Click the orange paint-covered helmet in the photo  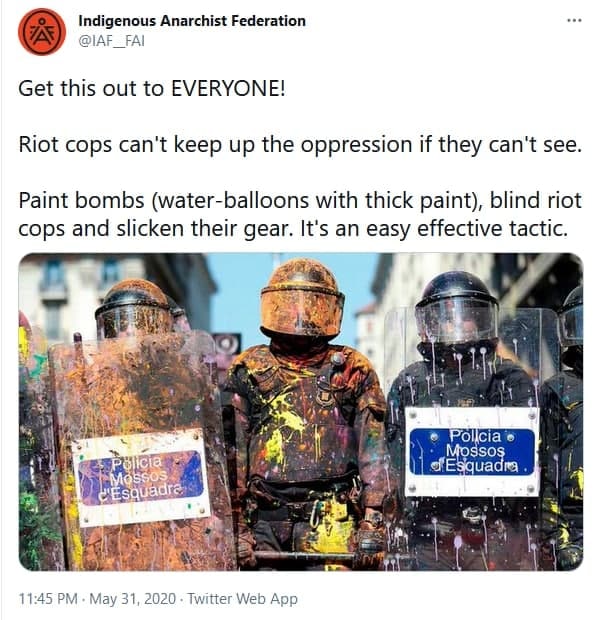pos(302,298)
